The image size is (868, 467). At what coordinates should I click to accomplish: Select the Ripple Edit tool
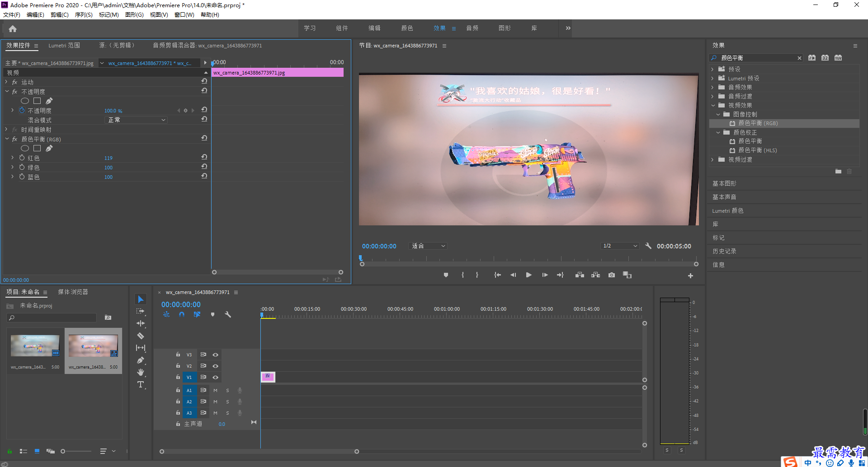[x=141, y=323]
